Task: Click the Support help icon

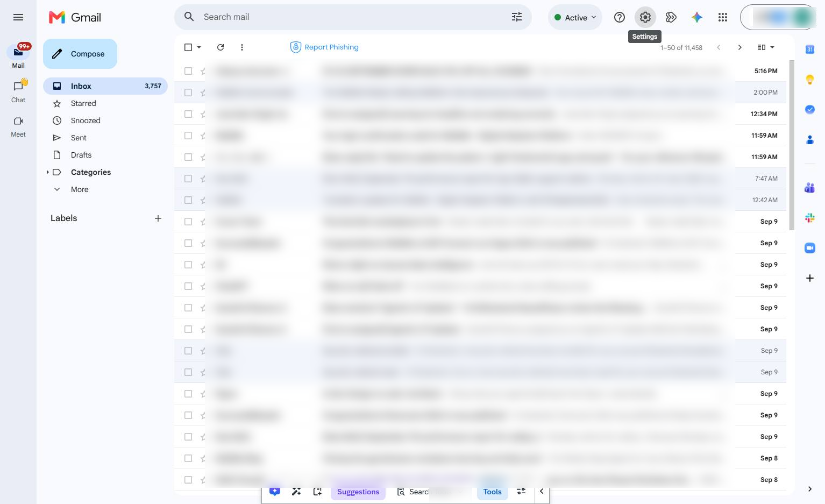Action: point(619,17)
